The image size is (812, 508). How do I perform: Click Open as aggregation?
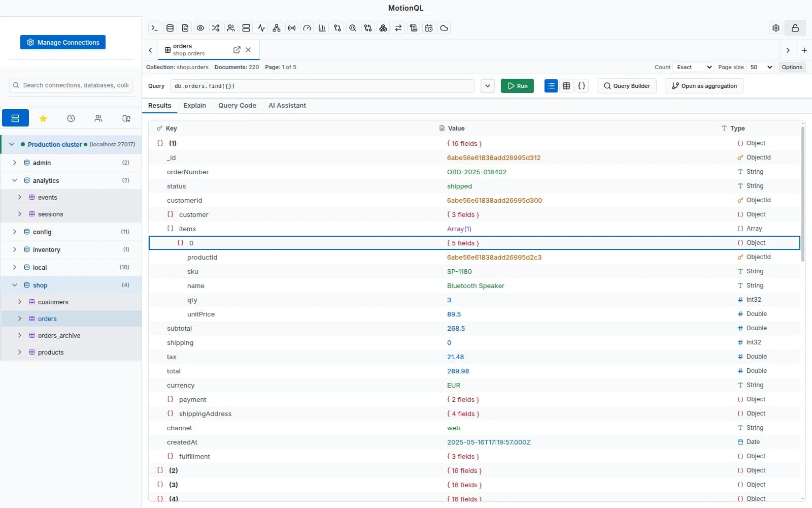click(704, 86)
